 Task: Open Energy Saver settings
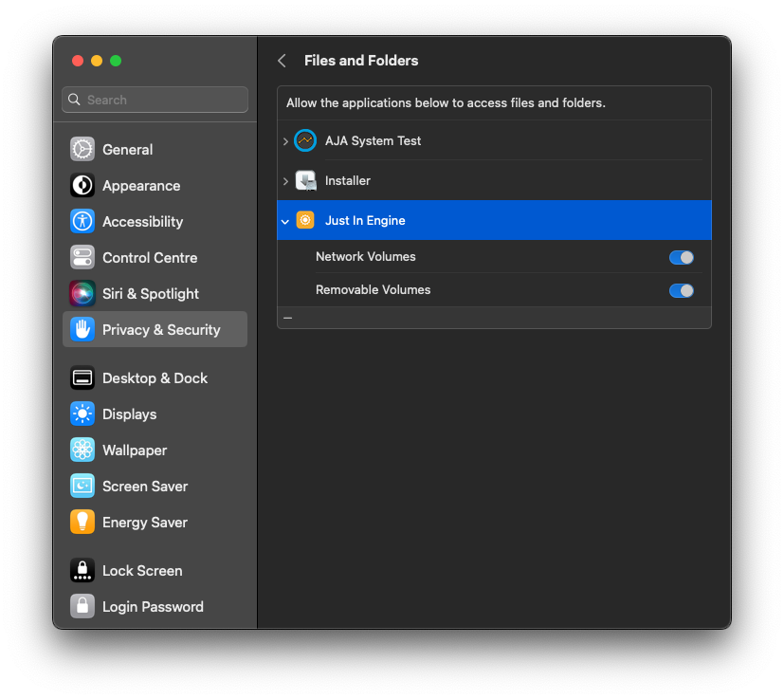(155, 522)
